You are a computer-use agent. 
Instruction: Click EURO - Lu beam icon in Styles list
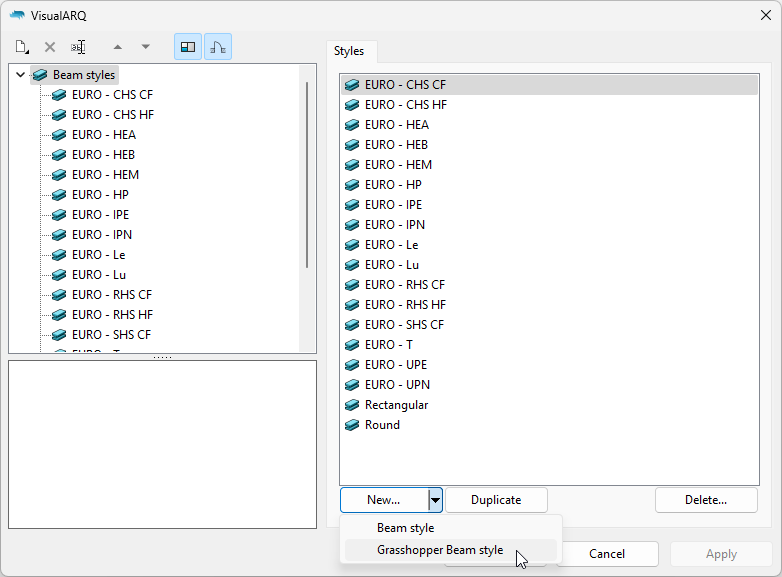352,265
